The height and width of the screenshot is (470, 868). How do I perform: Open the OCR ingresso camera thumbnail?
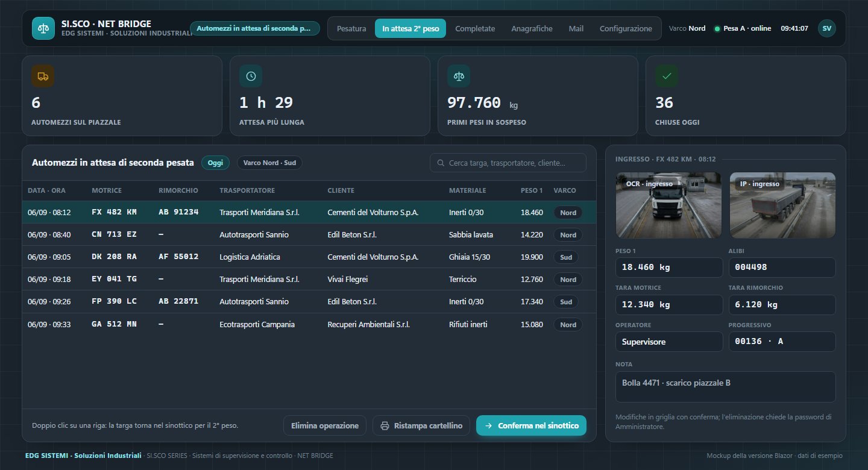pos(668,205)
